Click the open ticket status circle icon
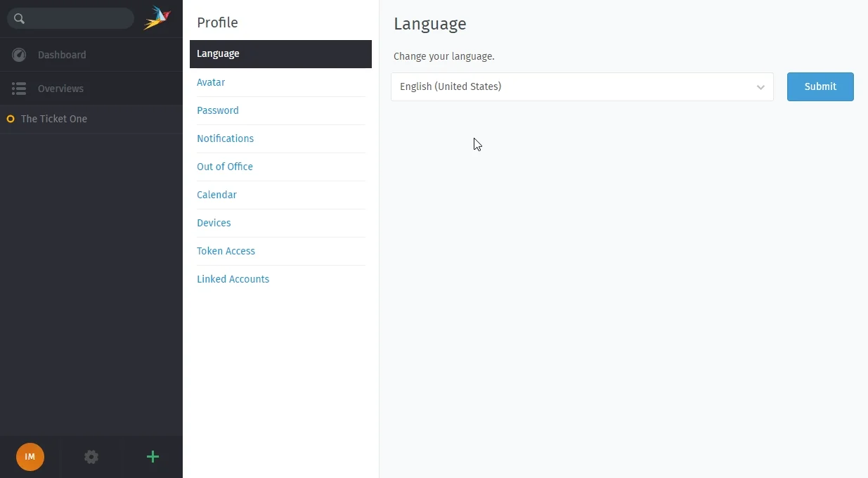The width and height of the screenshot is (868, 478). pyautogui.click(x=11, y=119)
